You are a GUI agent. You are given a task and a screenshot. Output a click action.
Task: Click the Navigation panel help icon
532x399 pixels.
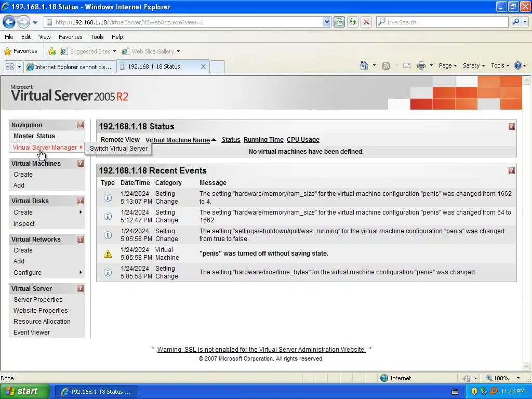pos(81,125)
